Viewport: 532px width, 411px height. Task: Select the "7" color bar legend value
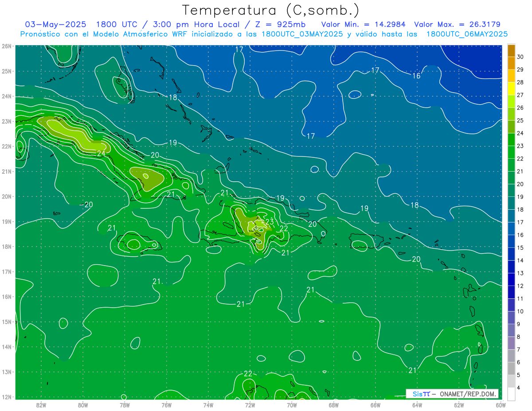coord(518,349)
